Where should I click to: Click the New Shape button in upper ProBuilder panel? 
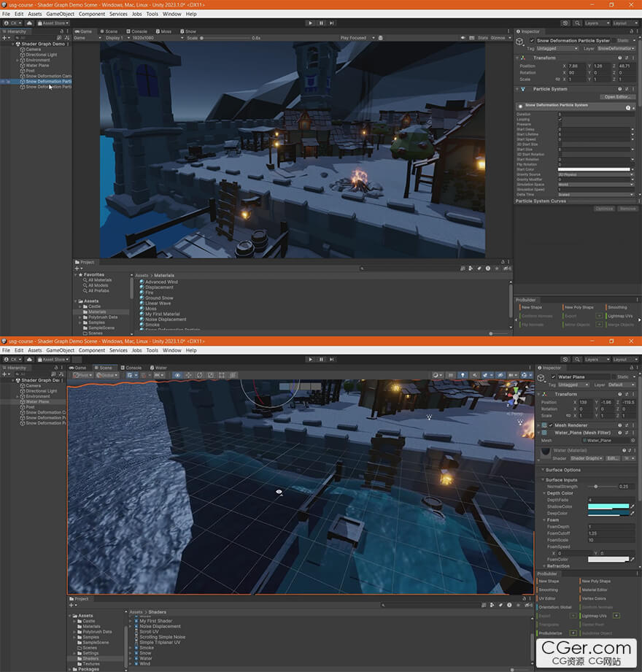(x=531, y=307)
